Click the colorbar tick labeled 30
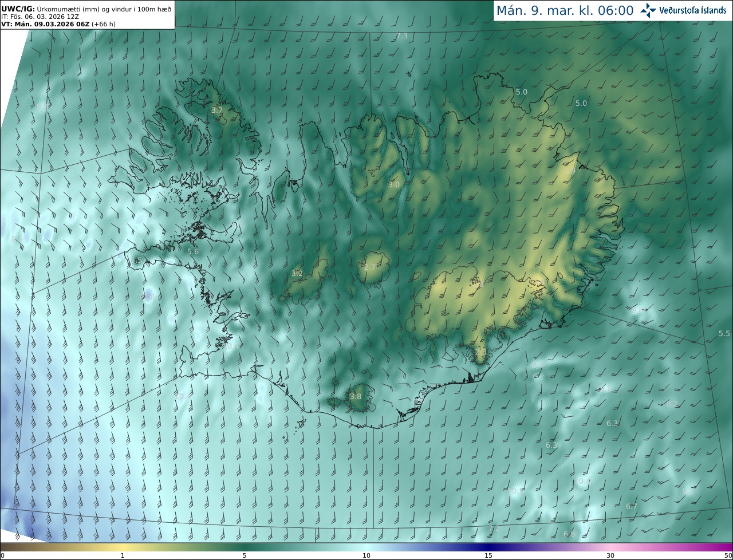 [610, 555]
